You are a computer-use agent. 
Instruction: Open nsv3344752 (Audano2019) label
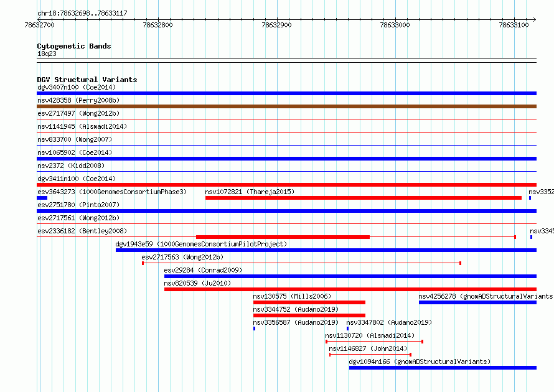(296, 309)
